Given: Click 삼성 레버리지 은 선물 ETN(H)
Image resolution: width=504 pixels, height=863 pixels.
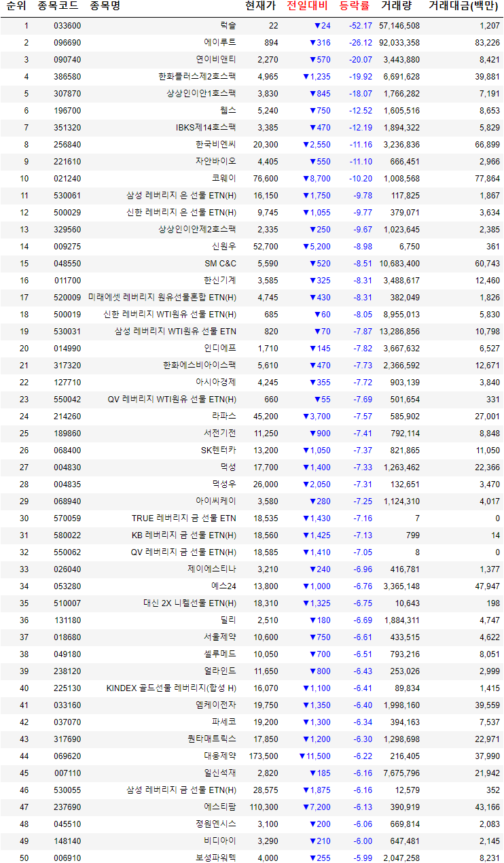Looking at the screenshot, I should 181,196.
